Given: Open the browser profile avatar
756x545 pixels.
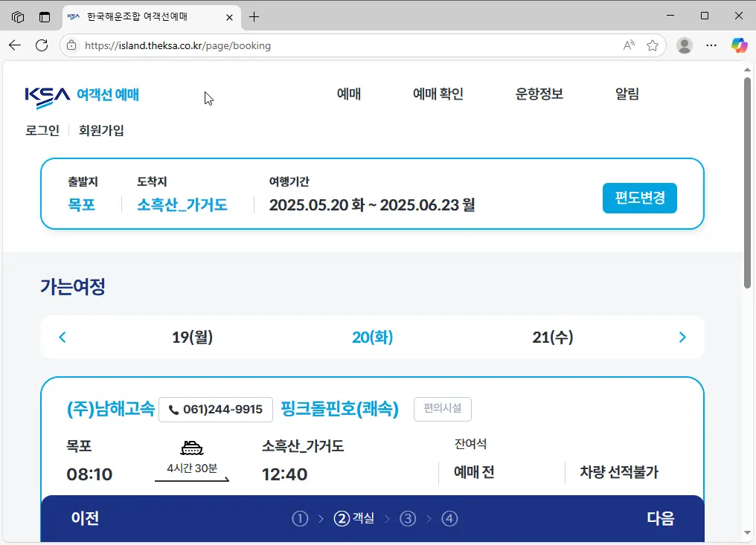Looking at the screenshot, I should click(684, 45).
